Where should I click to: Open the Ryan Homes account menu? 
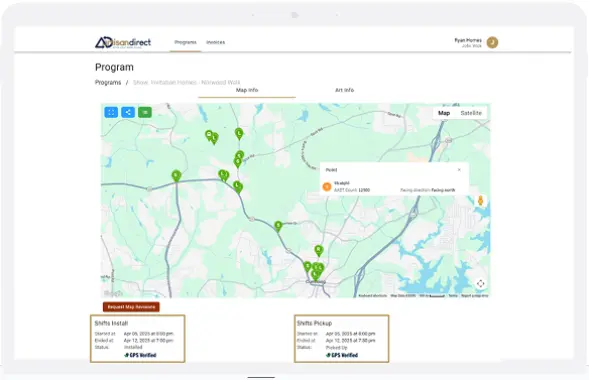click(x=468, y=42)
